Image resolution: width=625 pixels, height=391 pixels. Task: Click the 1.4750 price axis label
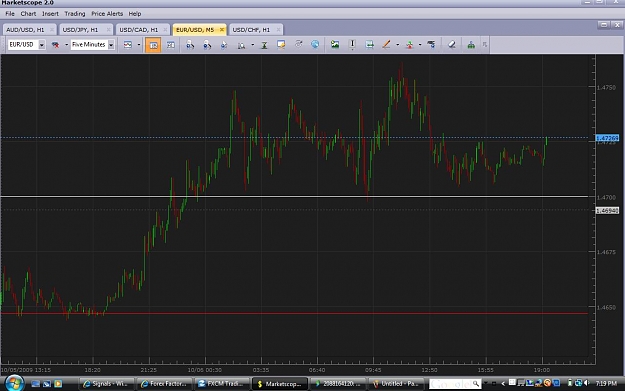[x=606, y=88]
